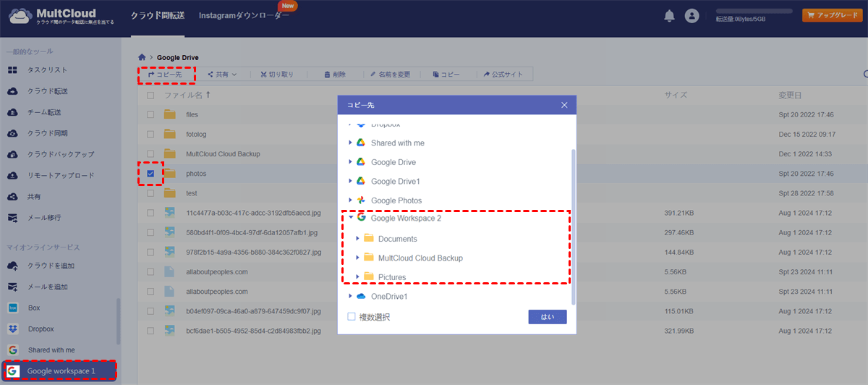The width and height of the screenshot is (868, 385).
Task: Select the Pictures folder in dialog
Action: click(x=391, y=277)
